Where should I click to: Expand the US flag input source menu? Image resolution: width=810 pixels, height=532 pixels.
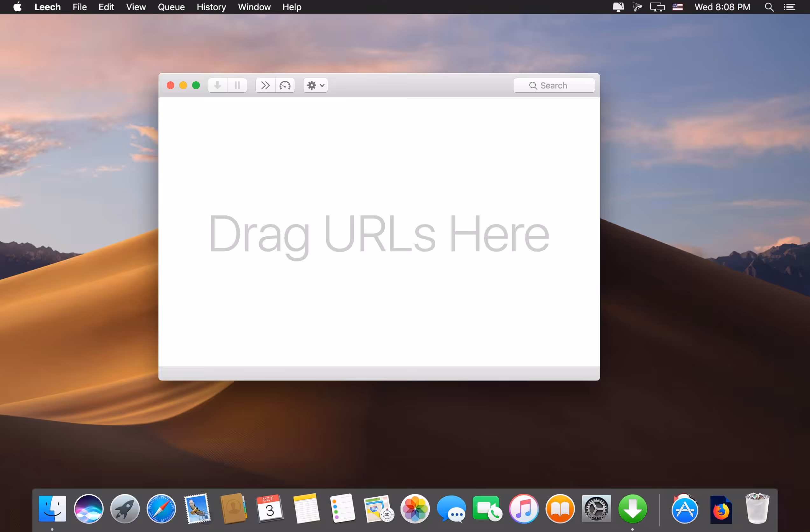pos(677,7)
